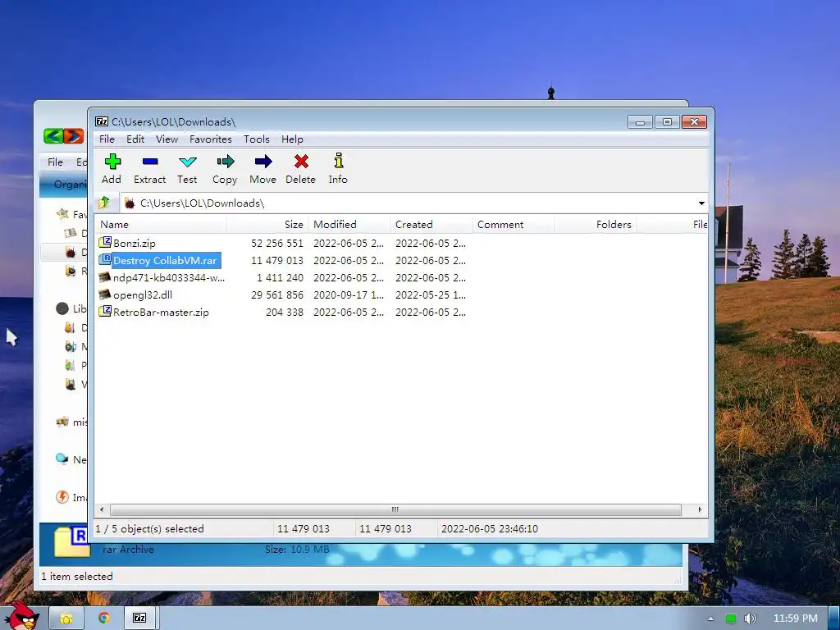Sort by the Created column header
The image size is (840, 630).
(x=431, y=225)
